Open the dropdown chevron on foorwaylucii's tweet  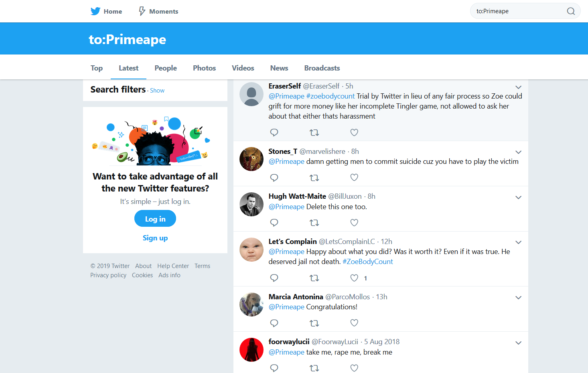518,343
